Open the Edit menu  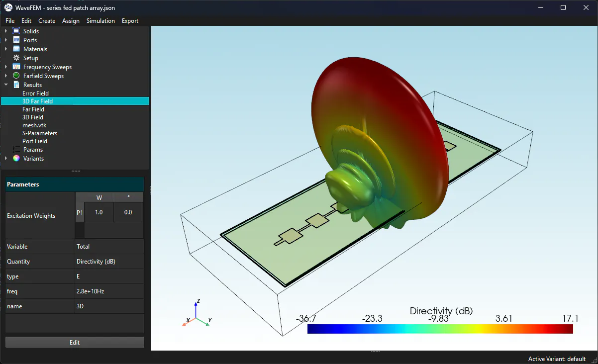pyautogui.click(x=26, y=21)
